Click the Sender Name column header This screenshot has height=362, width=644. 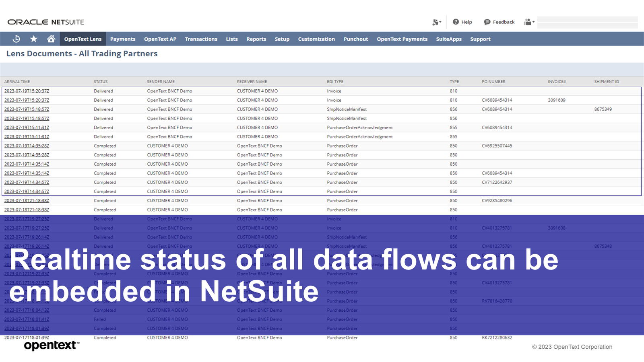161,82
